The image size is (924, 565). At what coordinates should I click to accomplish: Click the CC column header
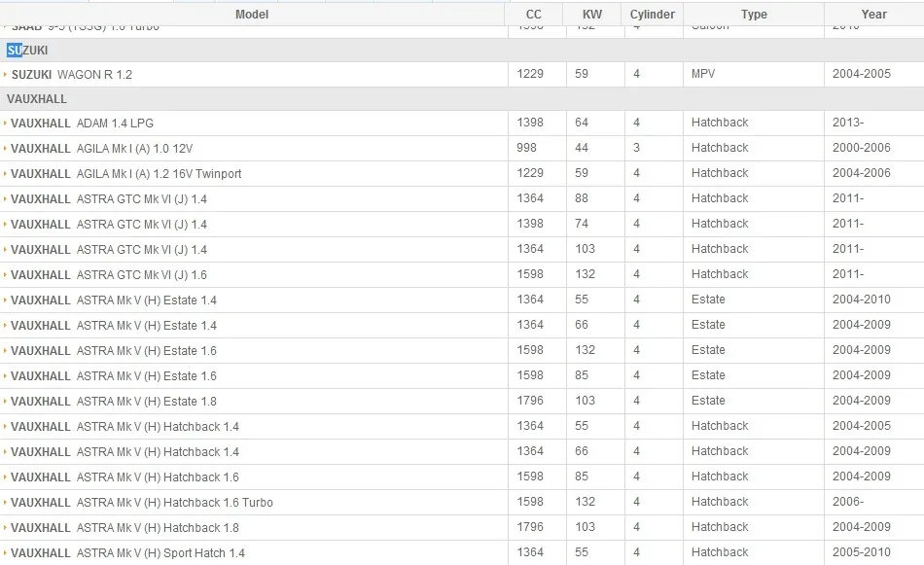[533, 15]
